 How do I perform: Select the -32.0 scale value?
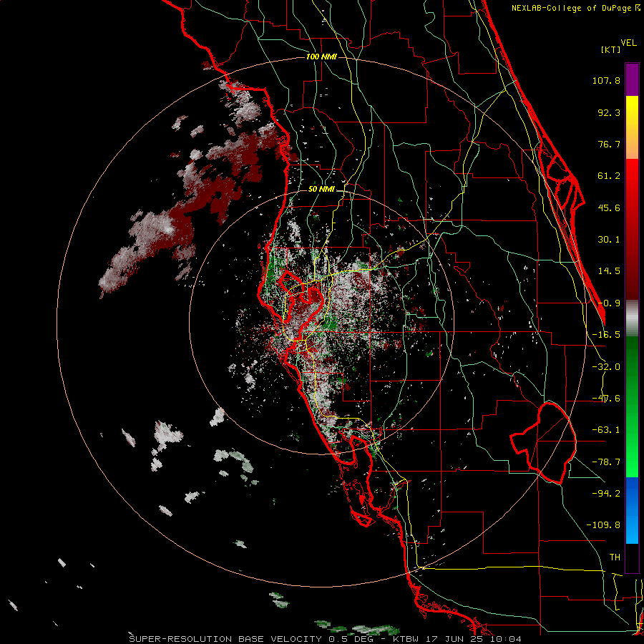606,367
